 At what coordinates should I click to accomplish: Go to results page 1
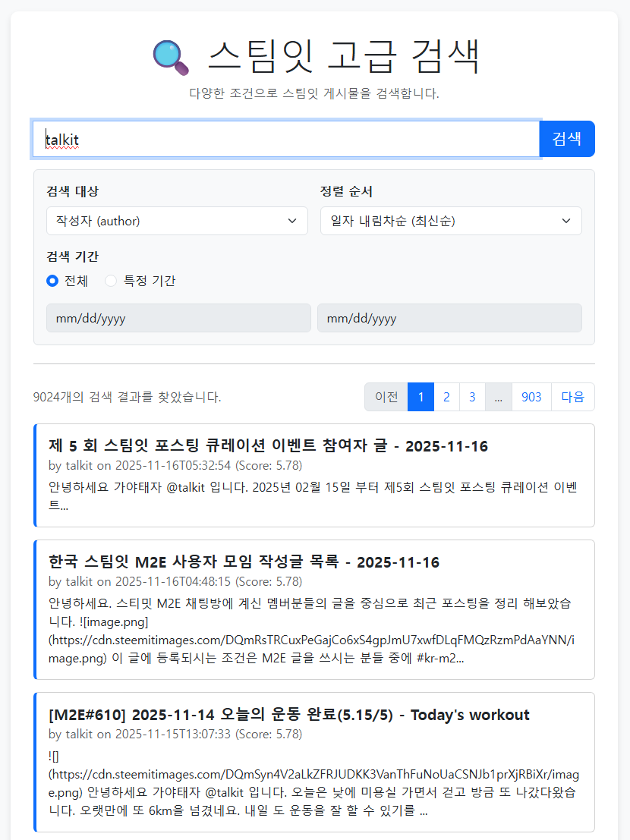[421, 397]
